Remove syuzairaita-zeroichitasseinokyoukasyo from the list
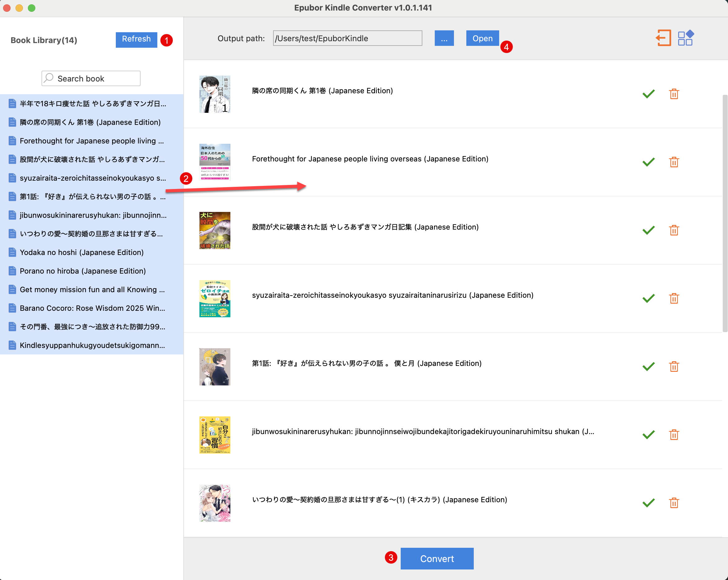 674,298
